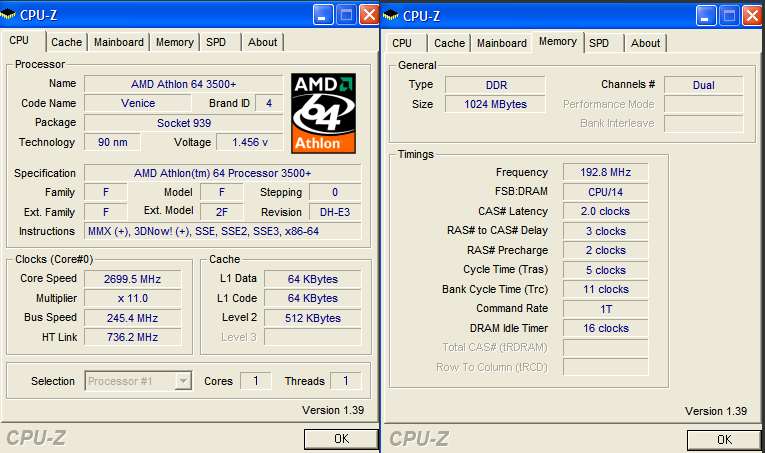Click Level 2 value 512 KBytes

(313, 318)
